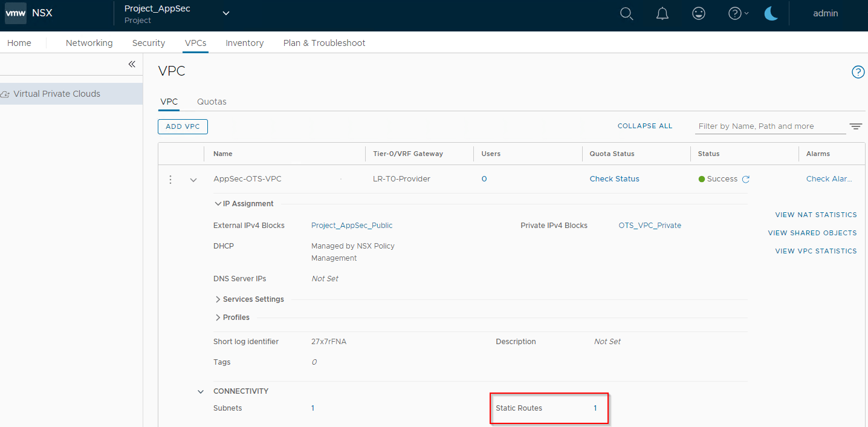Select Virtual Private Clouds in sidebar
The image size is (868, 427).
coord(71,94)
